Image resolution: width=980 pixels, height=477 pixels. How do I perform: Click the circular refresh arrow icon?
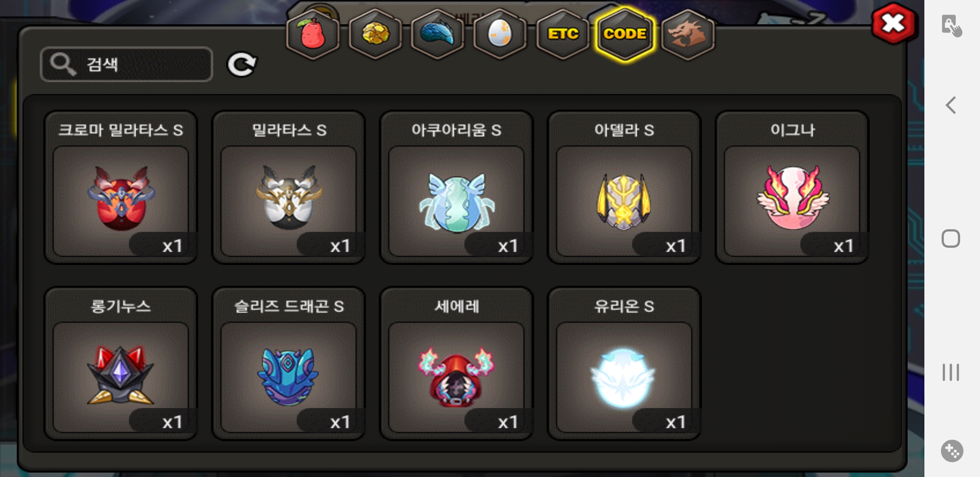coord(241,65)
